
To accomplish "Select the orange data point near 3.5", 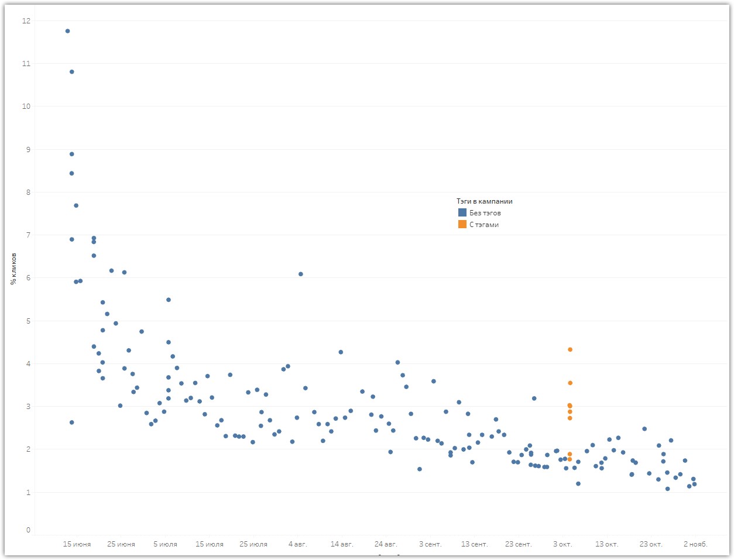I will click(570, 383).
